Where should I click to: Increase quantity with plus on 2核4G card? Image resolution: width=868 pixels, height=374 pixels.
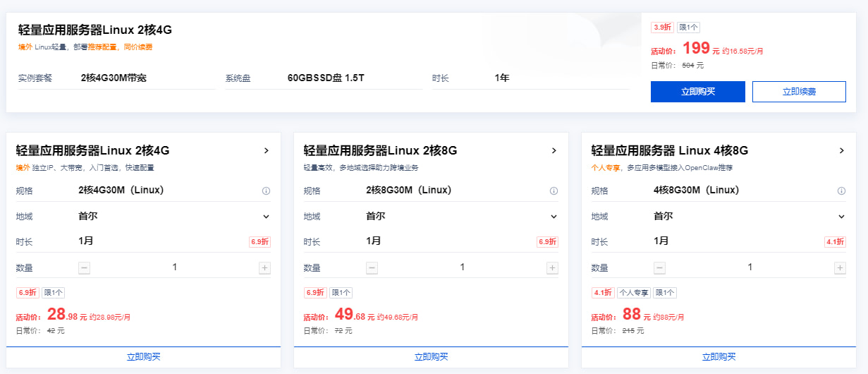pyautogui.click(x=264, y=268)
